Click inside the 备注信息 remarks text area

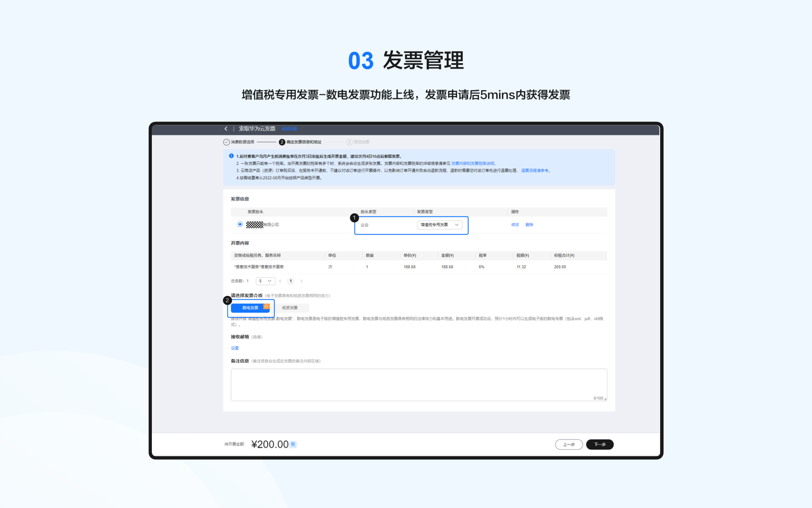click(x=419, y=384)
